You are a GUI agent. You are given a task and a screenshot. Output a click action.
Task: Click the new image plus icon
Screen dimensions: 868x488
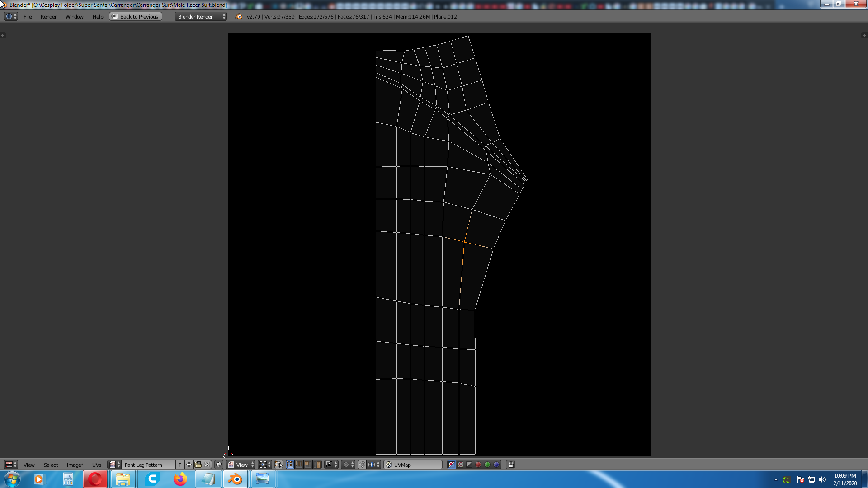click(189, 465)
